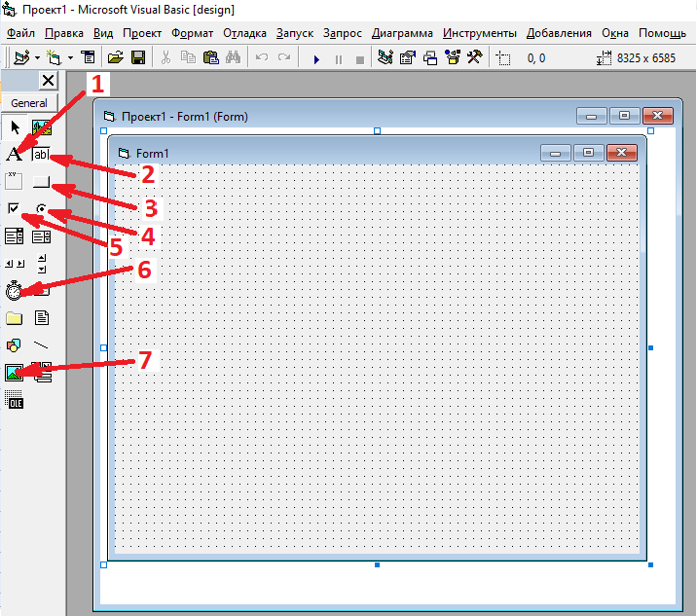
Task: Click the End (stop) toolbar button
Action: click(x=360, y=60)
